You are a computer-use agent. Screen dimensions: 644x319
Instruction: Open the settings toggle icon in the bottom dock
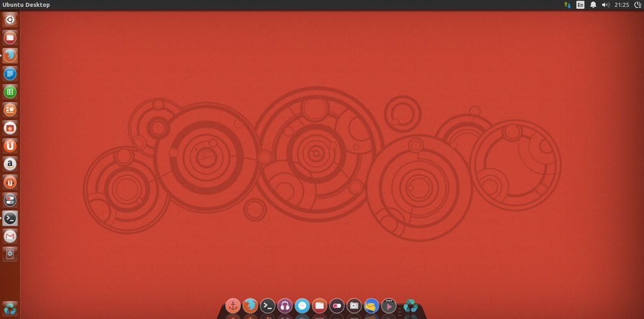click(337, 306)
